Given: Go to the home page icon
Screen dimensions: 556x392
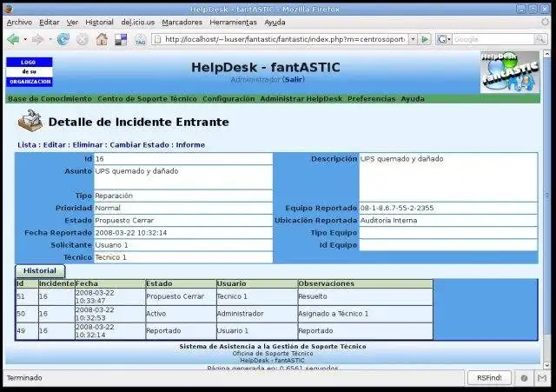Looking at the screenshot, I should (102, 39).
